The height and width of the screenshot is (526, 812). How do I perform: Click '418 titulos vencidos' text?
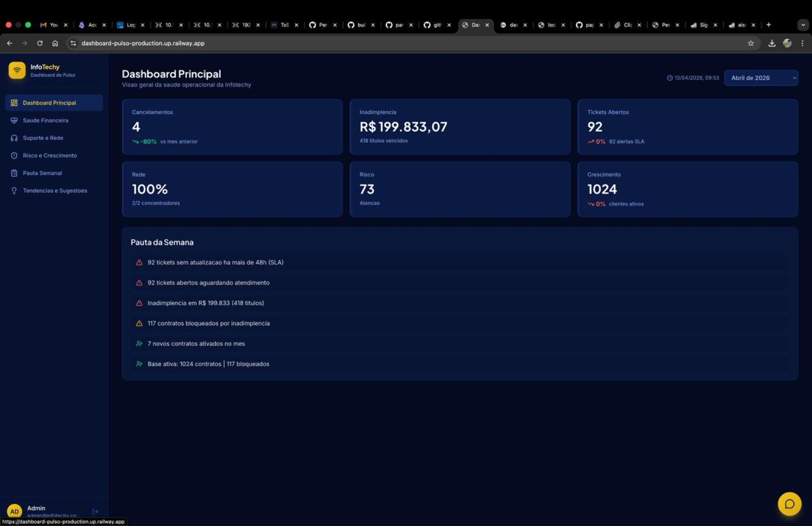[383, 140]
